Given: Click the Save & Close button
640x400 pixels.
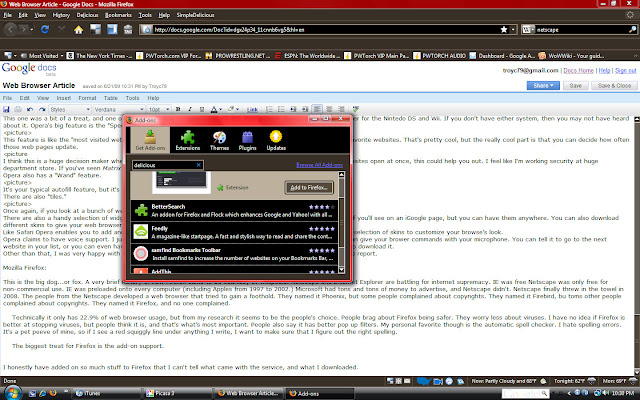Looking at the screenshot, I should point(614,86).
